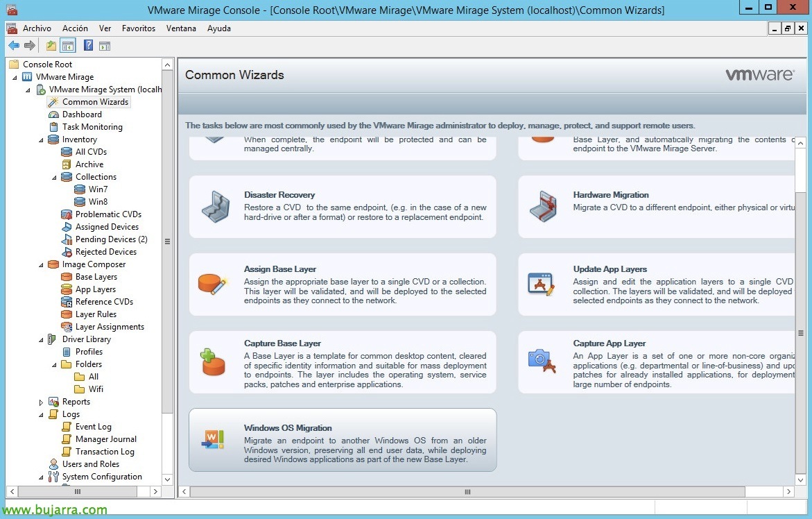This screenshot has height=519, width=812.
Task: Click the Windows OS Migration wizard icon
Action: click(x=212, y=439)
